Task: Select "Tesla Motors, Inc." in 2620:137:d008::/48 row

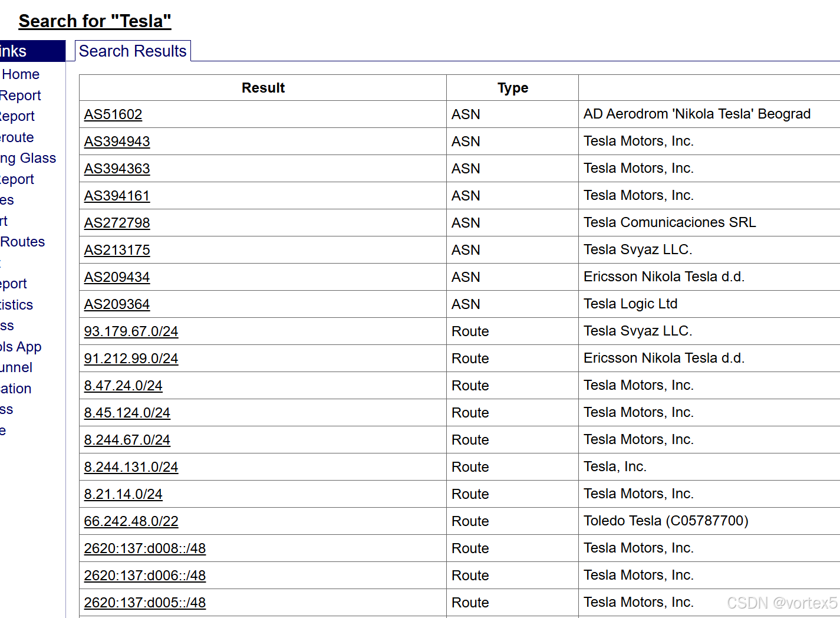Action: coord(638,548)
